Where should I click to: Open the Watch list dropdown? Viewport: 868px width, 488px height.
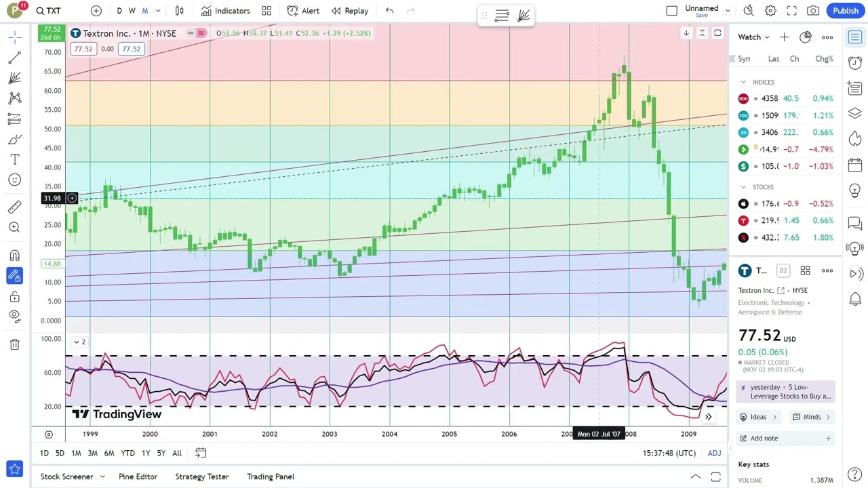point(754,37)
